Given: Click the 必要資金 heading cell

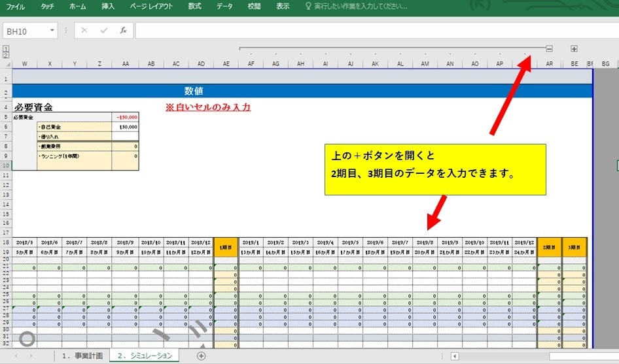Looking at the screenshot, I should tap(33, 107).
